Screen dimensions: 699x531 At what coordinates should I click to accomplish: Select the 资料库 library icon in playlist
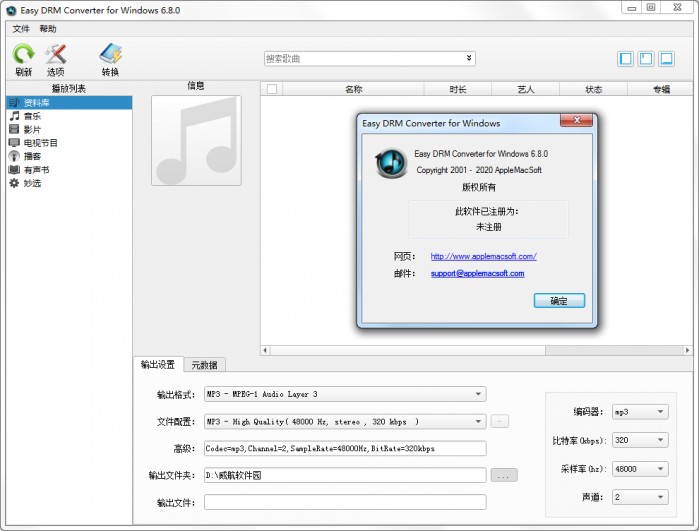click(x=14, y=103)
